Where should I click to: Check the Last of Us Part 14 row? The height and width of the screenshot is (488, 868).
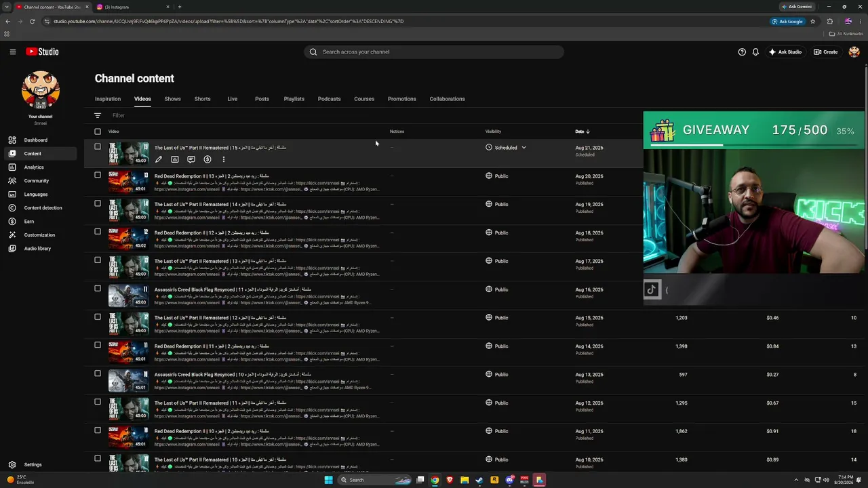pos(98,204)
